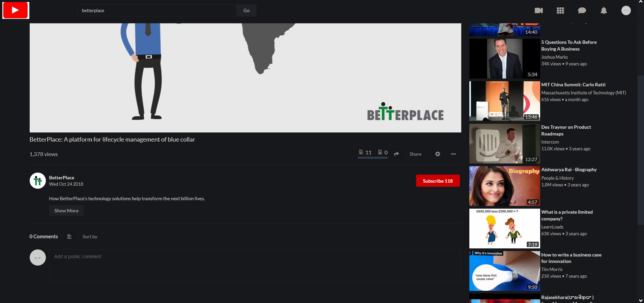Click the red YouTube-style logo
This screenshot has height=303, width=644.
[x=16, y=10]
